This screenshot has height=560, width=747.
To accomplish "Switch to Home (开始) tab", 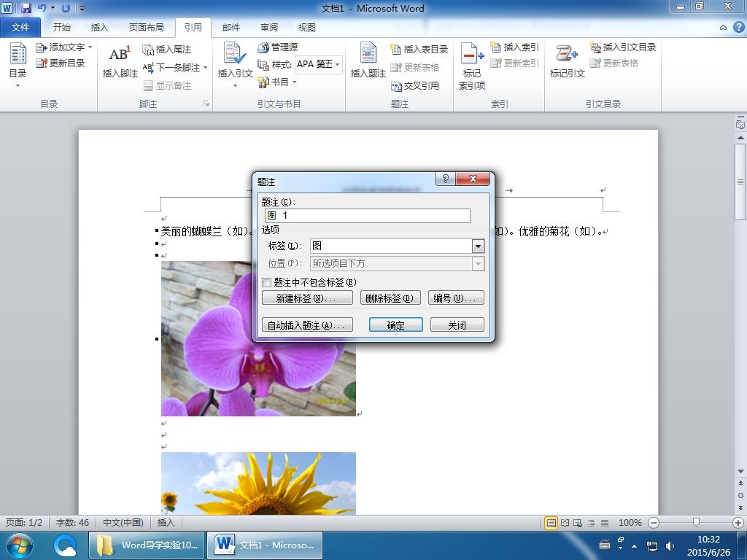I will click(x=61, y=28).
